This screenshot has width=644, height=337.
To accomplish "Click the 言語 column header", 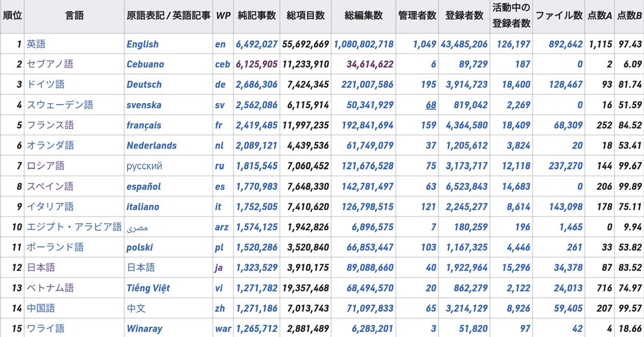I will (x=74, y=16).
